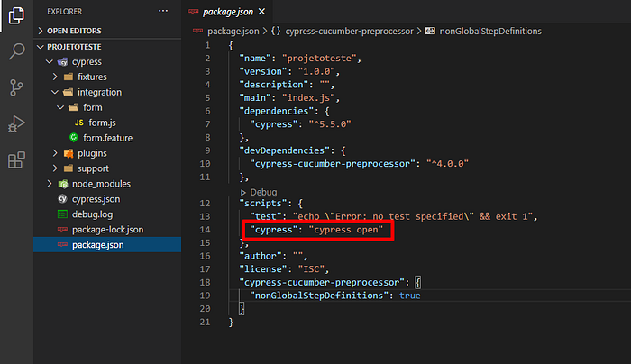Click nonGlobalStepDefinitions breadcrumb segment
Viewport: 631px width, 364px height.
pyautogui.click(x=490, y=31)
